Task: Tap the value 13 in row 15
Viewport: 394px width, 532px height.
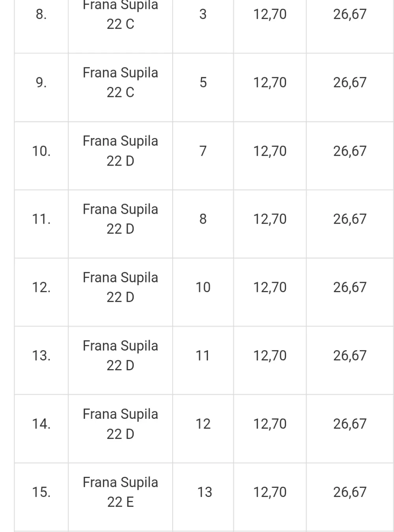Action: (204, 492)
